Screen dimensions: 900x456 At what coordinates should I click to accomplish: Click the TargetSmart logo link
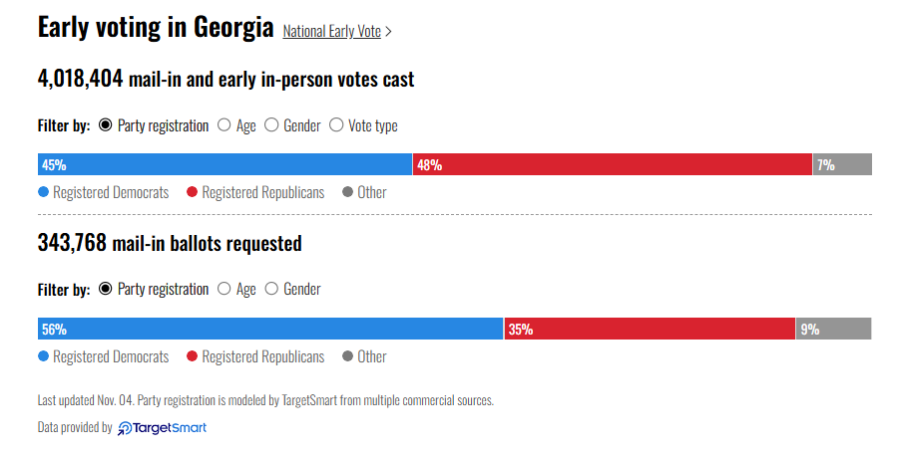[162, 428]
